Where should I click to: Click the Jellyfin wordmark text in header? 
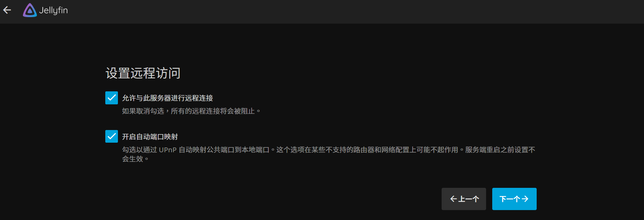[x=53, y=11]
